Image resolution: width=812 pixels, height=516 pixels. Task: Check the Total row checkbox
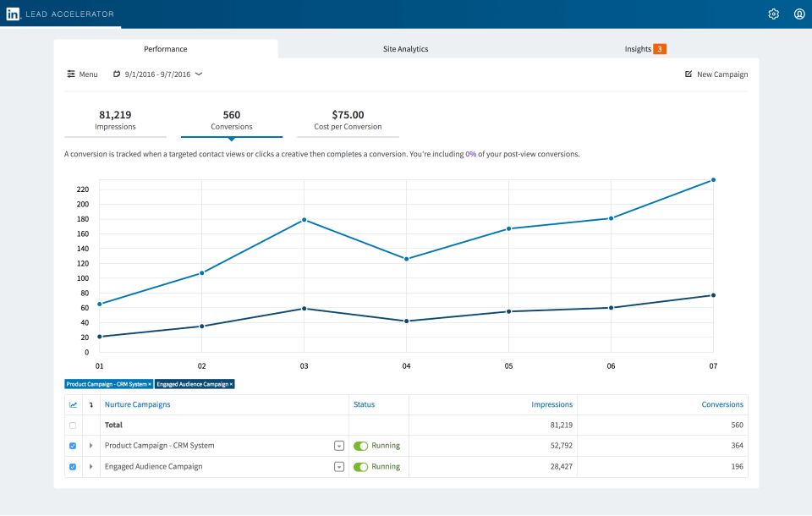coord(73,425)
